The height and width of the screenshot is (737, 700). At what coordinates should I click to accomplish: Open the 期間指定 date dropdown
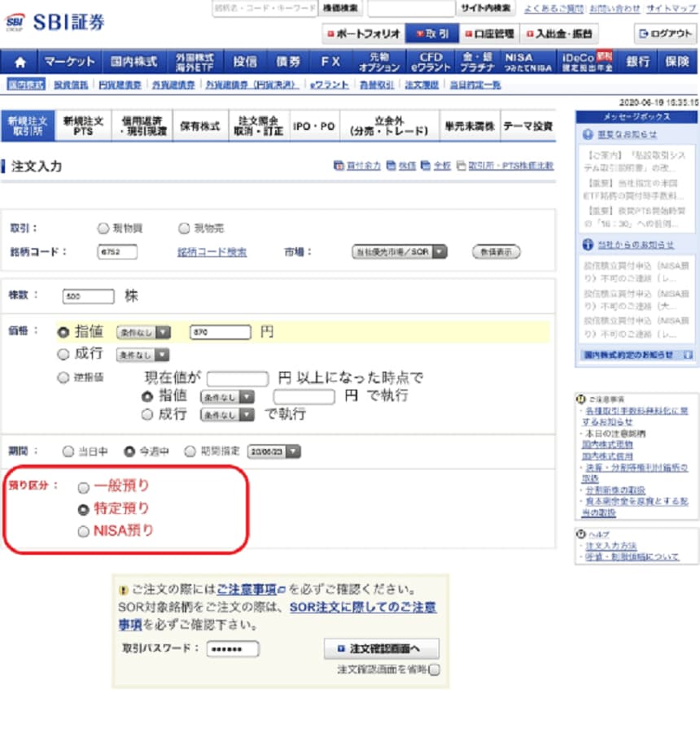[273, 451]
